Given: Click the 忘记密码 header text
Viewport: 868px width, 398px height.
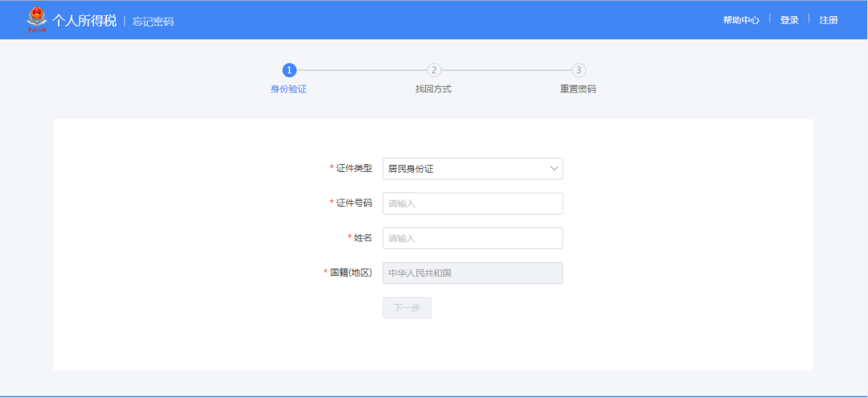Looking at the screenshot, I should (153, 22).
